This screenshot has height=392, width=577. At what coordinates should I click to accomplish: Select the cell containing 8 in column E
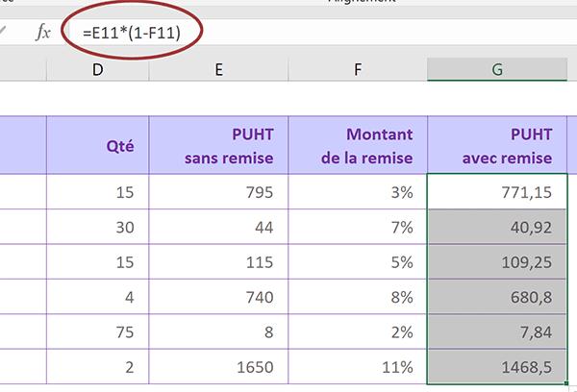(218, 331)
